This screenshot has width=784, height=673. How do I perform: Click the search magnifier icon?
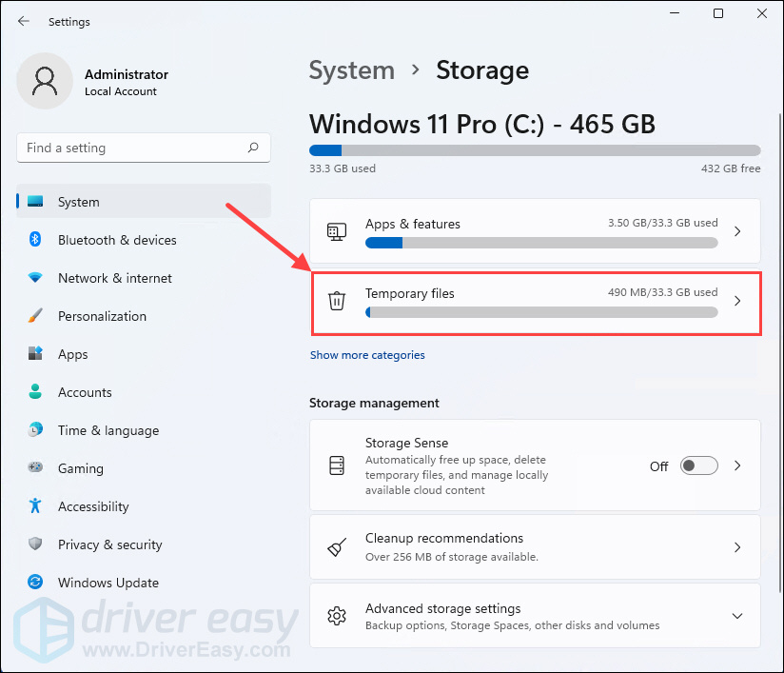coord(253,148)
